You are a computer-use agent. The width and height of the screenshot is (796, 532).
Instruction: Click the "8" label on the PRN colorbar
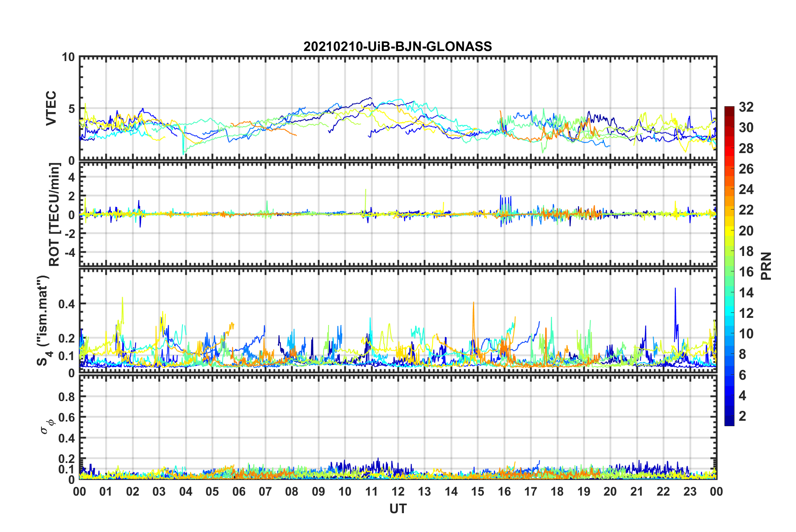click(x=742, y=354)
